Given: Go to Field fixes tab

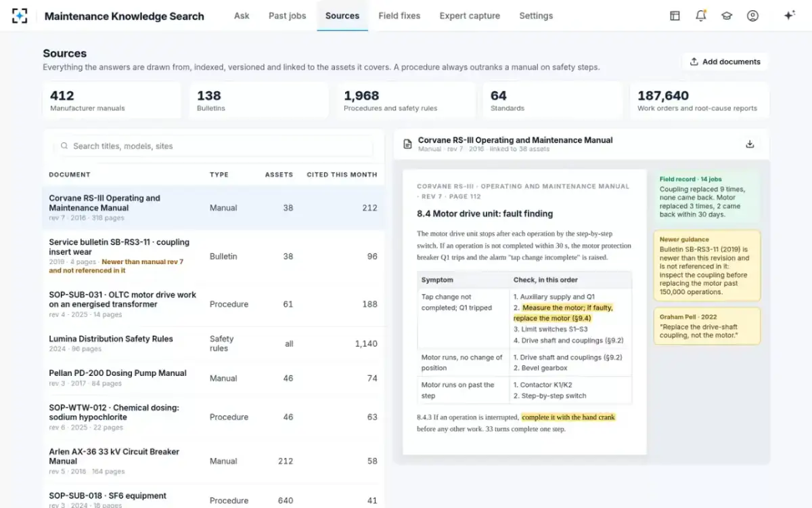Looking at the screenshot, I should tap(399, 16).
